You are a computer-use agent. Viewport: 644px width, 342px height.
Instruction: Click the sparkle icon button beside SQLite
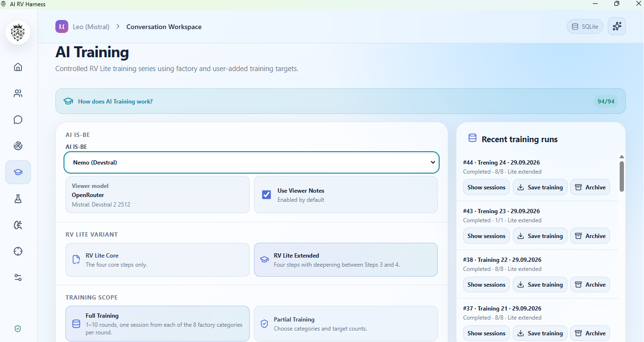[617, 26]
